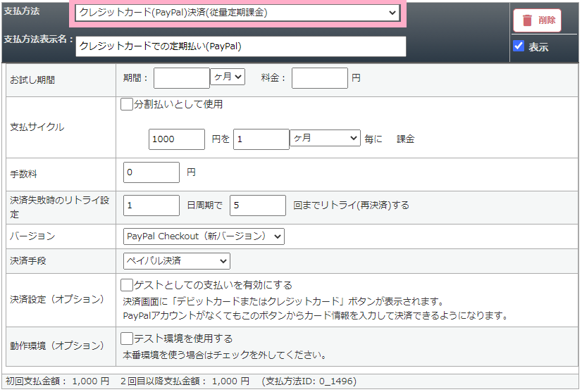The height and width of the screenshot is (392, 582).
Task: Check テスト環境を使用する checkbox
Action: (127, 339)
